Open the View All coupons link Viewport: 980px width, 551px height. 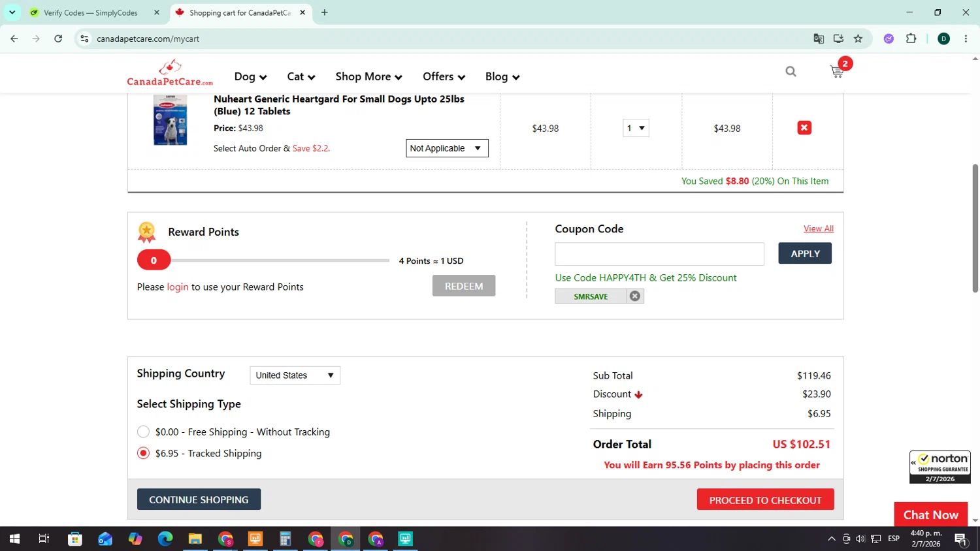(819, 228)
